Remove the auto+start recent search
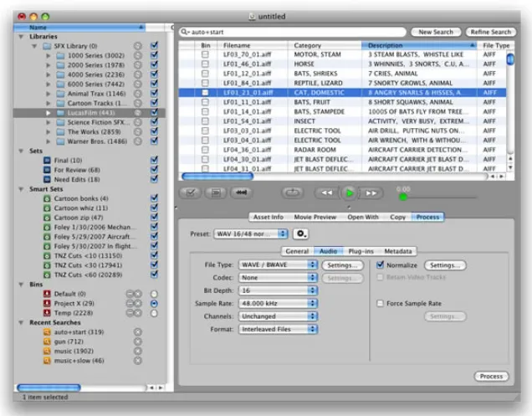The image size is (532, 416). 137,331
